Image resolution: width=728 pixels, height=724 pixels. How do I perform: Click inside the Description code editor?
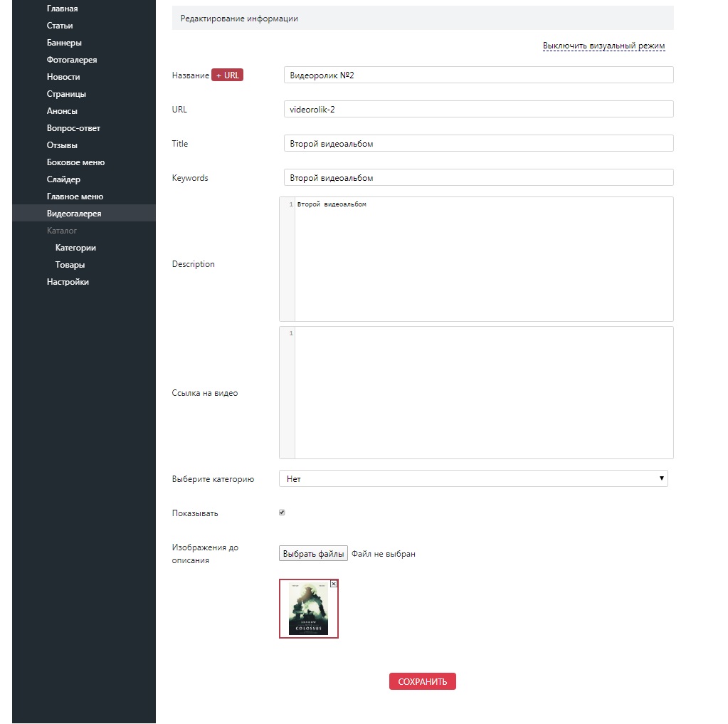(476, 259)
